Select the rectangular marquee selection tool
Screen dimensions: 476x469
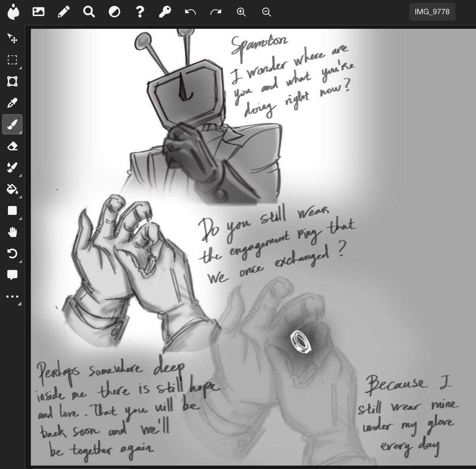point(12,60)
